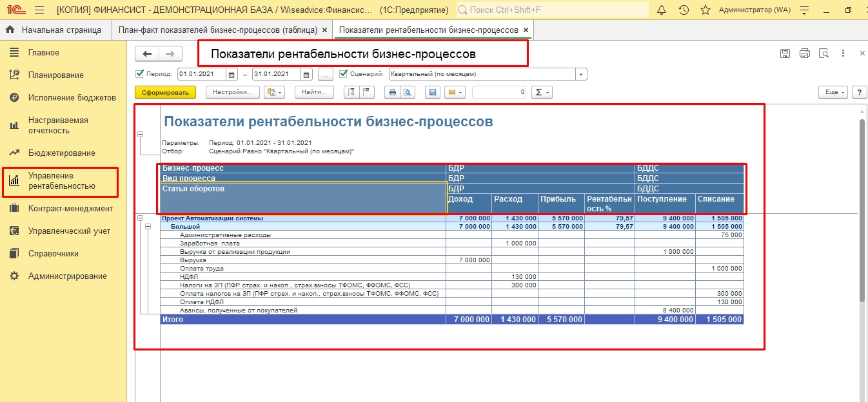This screenshot has height=402, width=868.
Task: Open the sum Σ dropdown
Action: (x=542, y=92)
